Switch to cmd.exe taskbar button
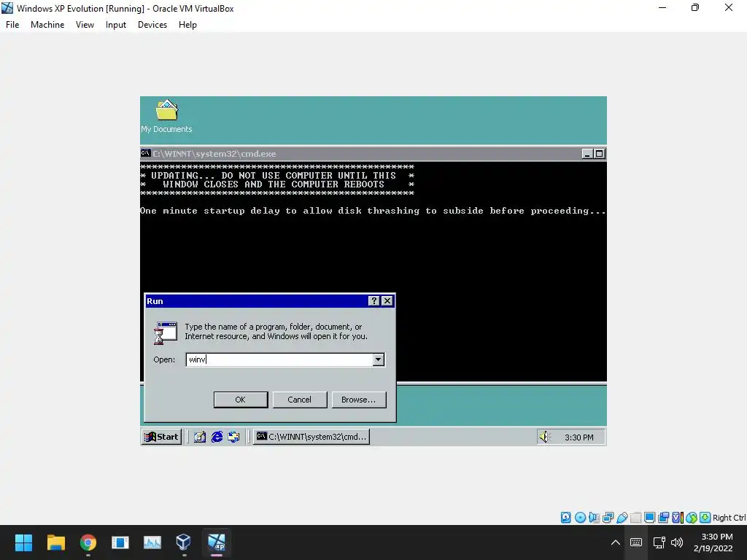747x560 pixels. 311,437
